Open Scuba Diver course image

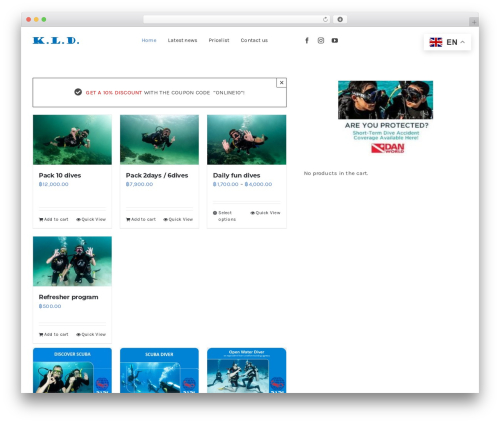pos(159,370)
